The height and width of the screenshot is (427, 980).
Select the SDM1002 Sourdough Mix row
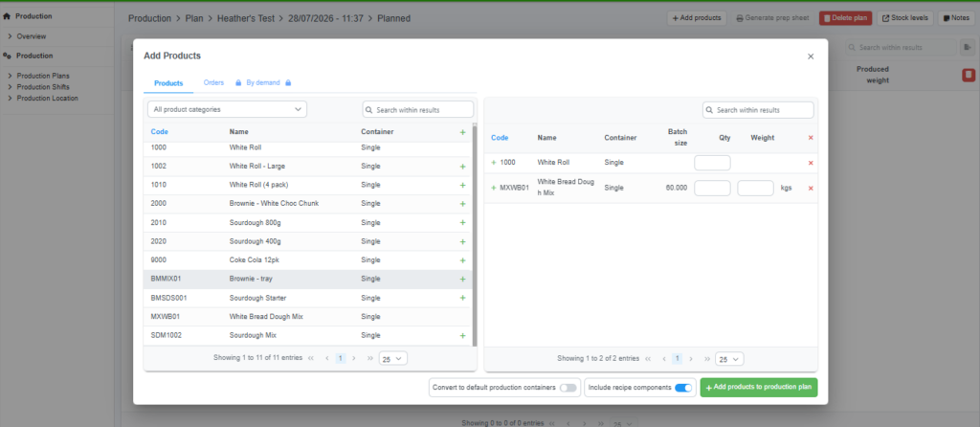tap(308, 336)
